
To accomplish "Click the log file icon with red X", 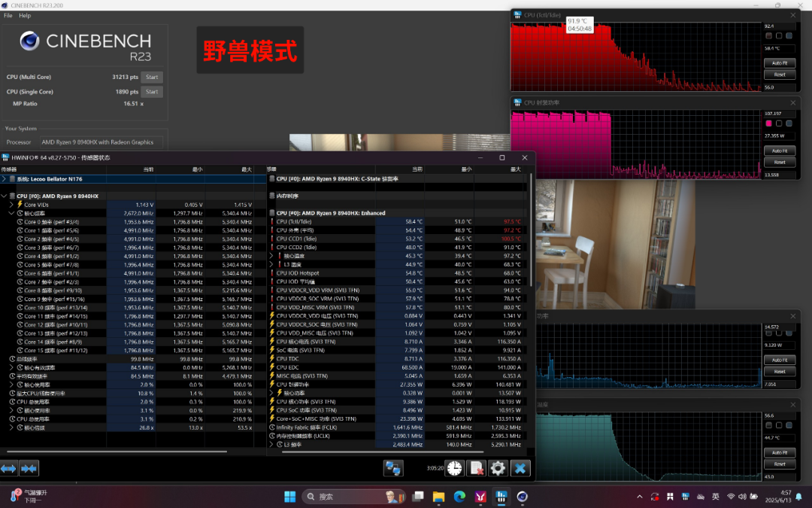I will (476, 468).
